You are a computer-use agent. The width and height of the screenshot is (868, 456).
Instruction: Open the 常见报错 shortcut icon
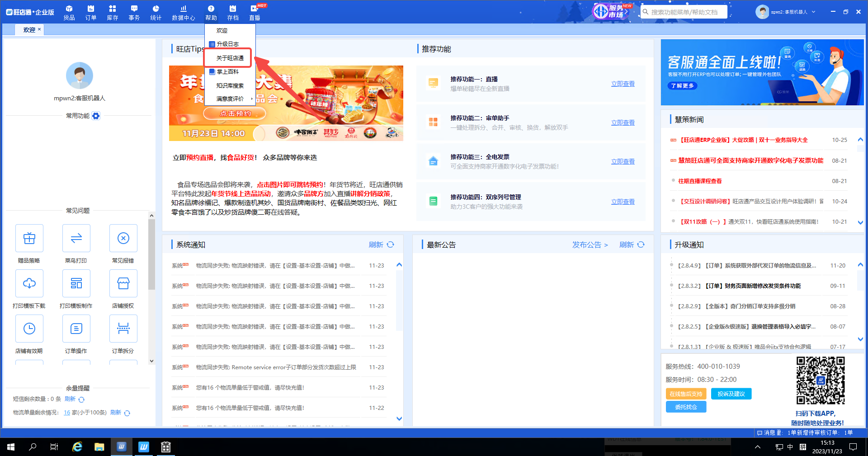[123, 238]
